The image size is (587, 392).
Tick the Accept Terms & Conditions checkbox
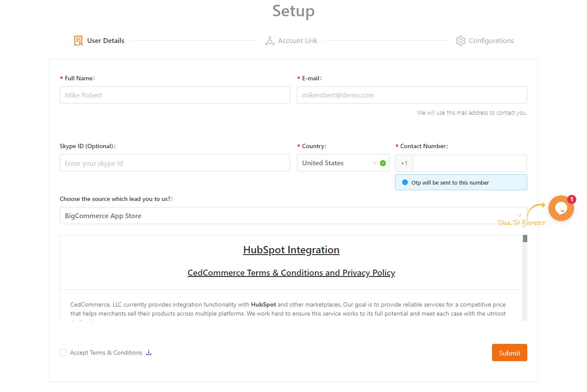coord(63,352)
